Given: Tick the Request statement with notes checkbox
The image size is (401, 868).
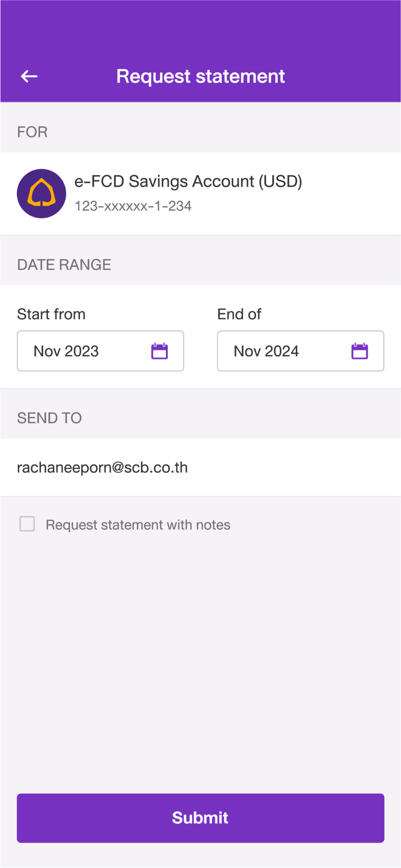Looking at the screenshot, I should coord(27,524).
